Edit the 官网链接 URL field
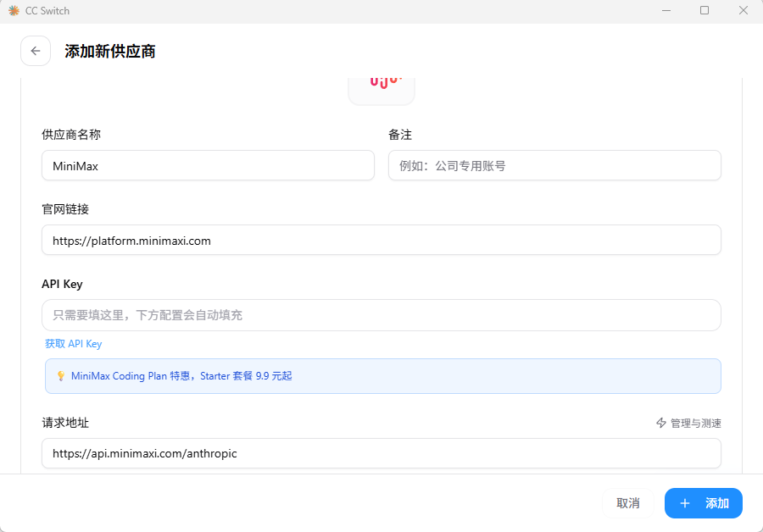The image size is (763, 532). (x=381, y=241)
